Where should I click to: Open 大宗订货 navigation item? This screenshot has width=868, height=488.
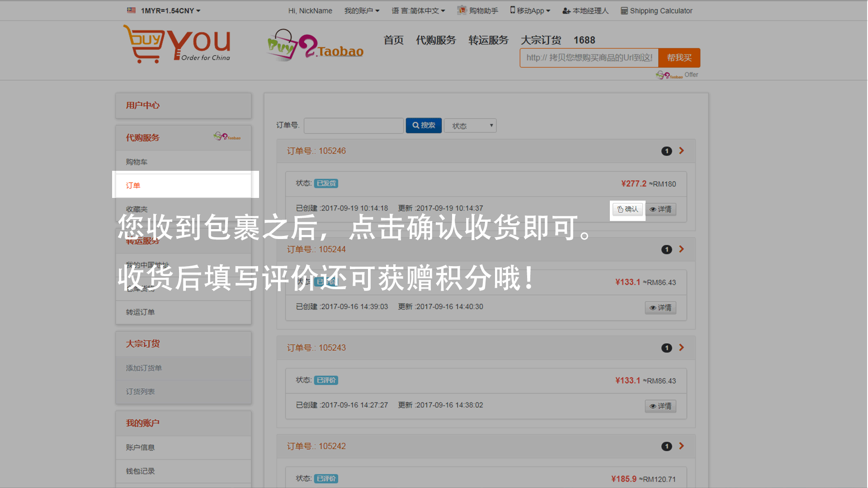(541, 40)
